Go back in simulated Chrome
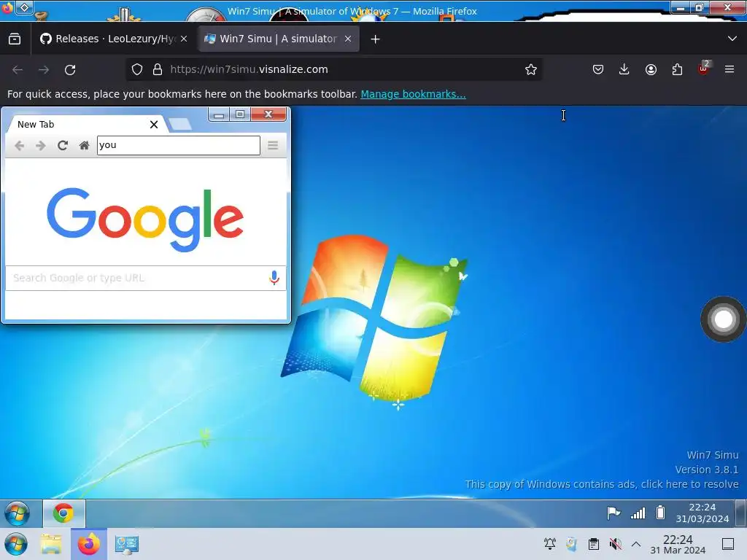Image resolution: width=747 pixels, height=560 pixels. [20, 146]
